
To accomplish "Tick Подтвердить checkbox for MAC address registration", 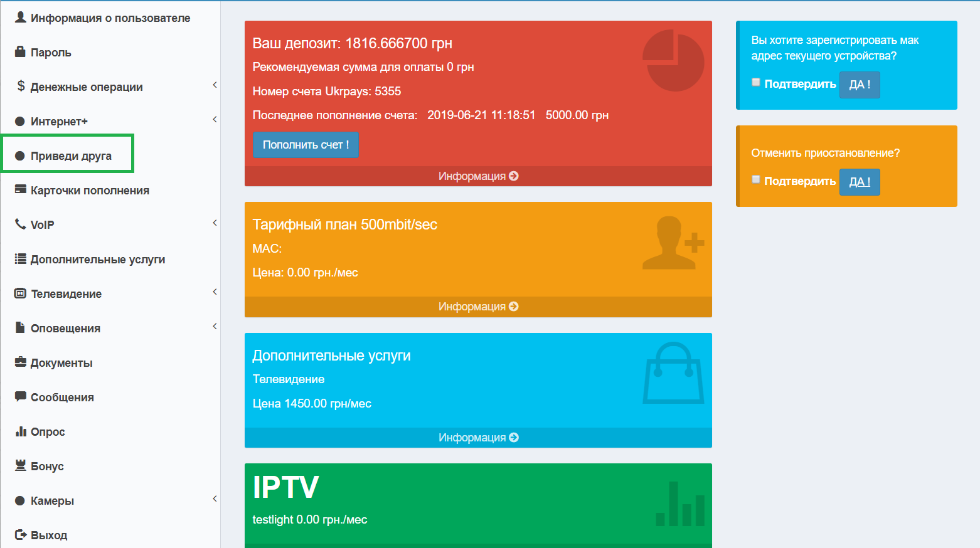I will tap(756, 83).
